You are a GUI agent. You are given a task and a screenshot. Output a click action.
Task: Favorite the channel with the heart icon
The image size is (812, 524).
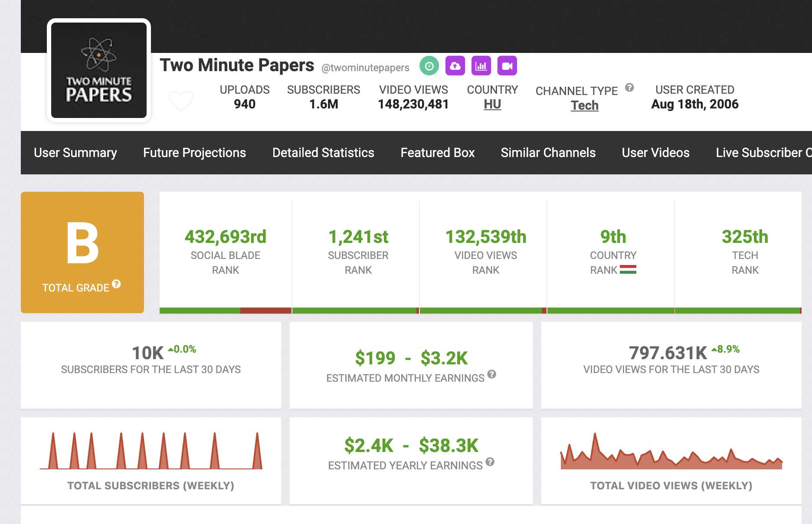[181, 101]
